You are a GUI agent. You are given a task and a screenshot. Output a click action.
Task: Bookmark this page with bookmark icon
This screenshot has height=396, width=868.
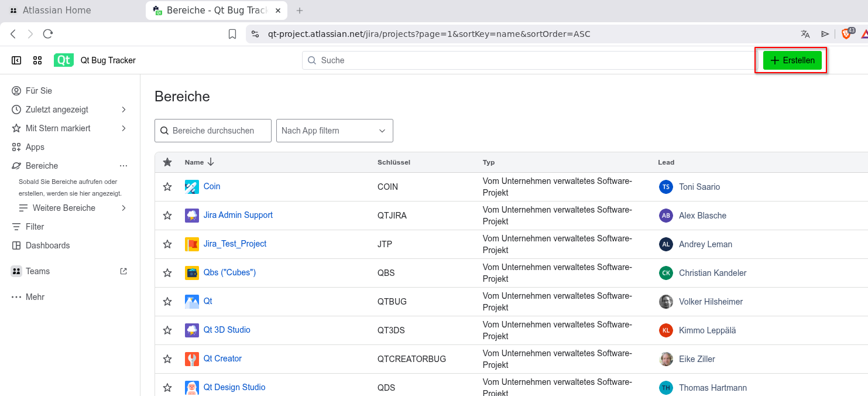point(232,34)
